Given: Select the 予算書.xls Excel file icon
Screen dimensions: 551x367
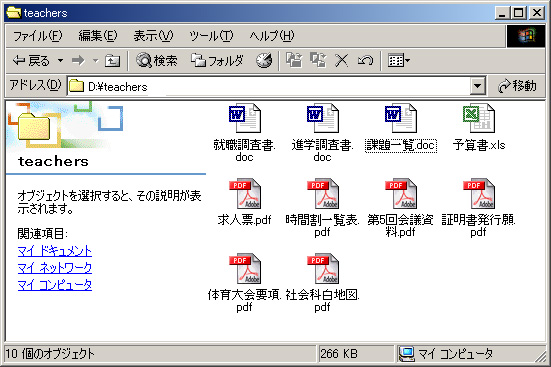Looking at the screenshot, I should pyautogui.click(x=479, y=118).
